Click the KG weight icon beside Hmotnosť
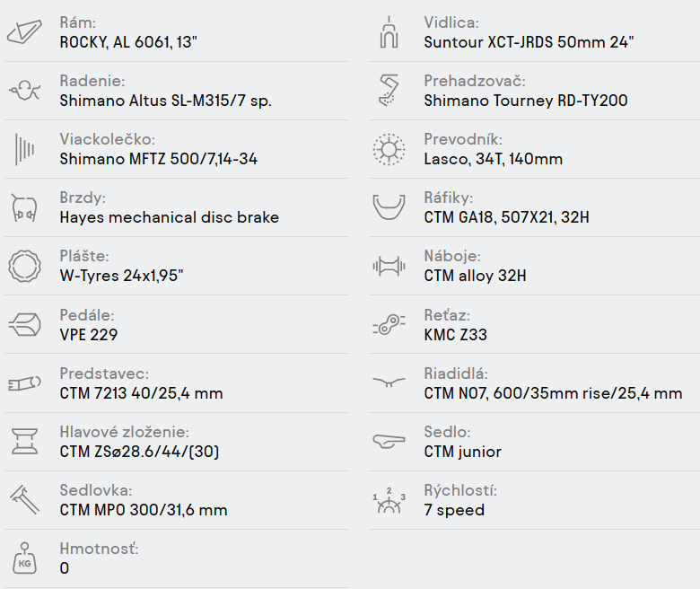700x589 pixels. [25, 558]
